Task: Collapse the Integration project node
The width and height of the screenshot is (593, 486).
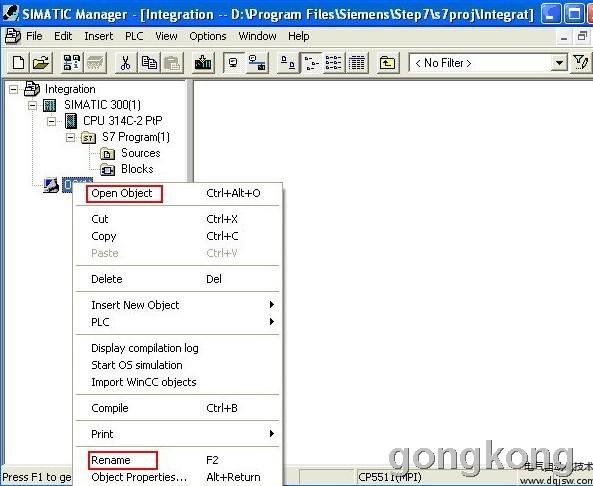Action: [x=14, y=89]
